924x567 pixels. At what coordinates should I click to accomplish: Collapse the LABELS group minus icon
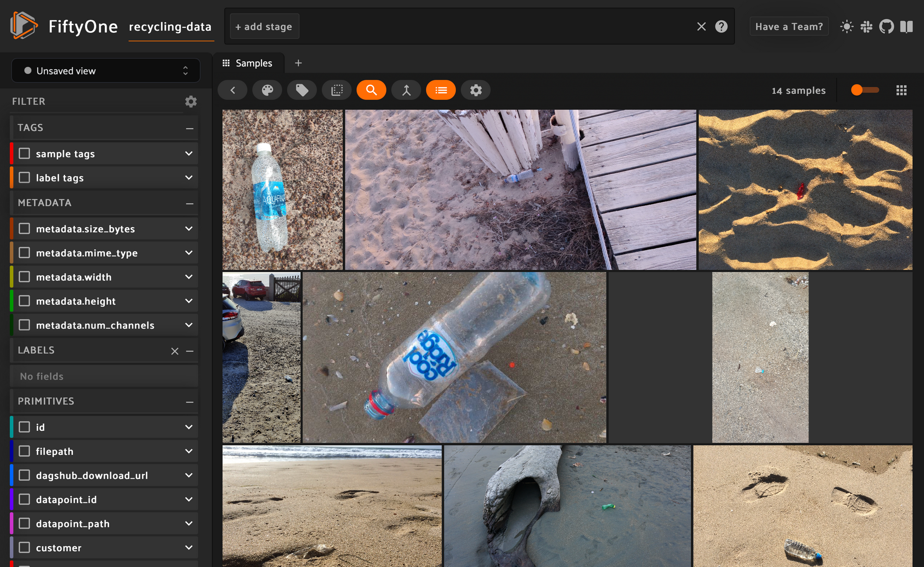click(x=189, y=351)
